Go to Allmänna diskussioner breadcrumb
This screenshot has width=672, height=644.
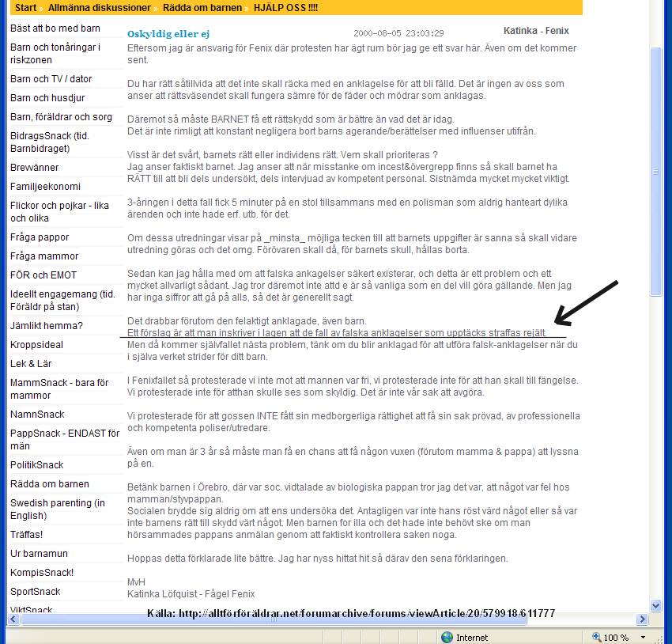[100, 8]
